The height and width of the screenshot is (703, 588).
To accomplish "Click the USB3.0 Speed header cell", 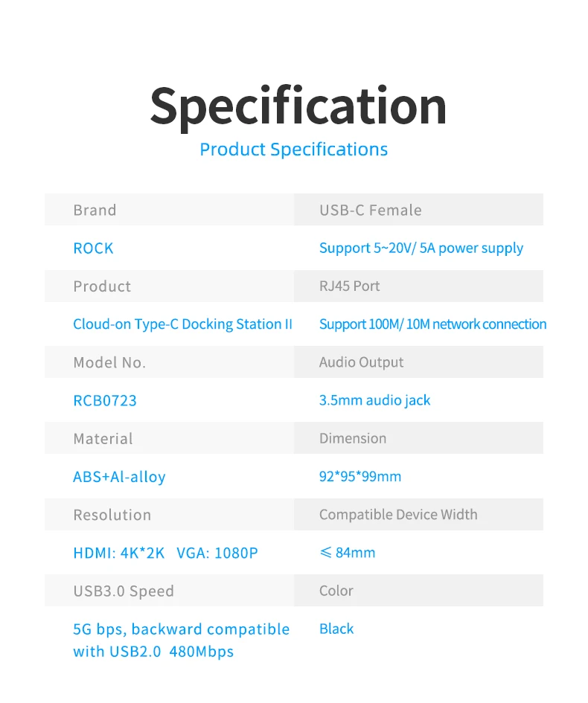I will [170, 591].
